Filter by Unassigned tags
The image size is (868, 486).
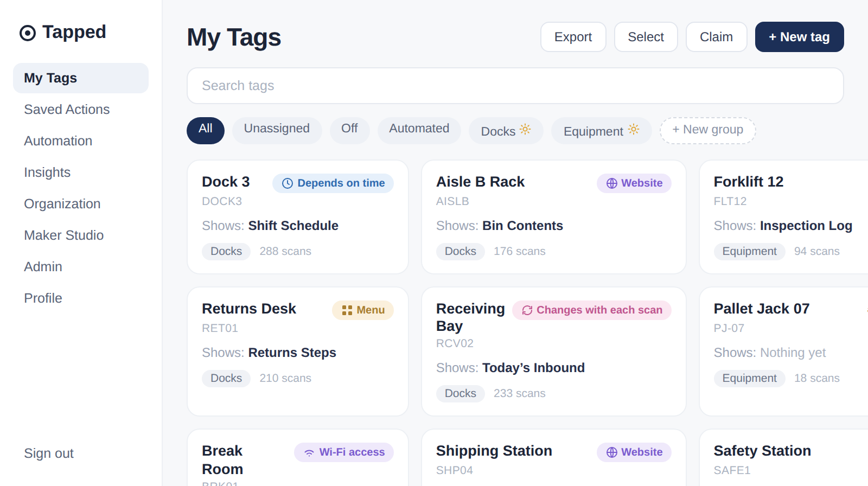[277, 130]
